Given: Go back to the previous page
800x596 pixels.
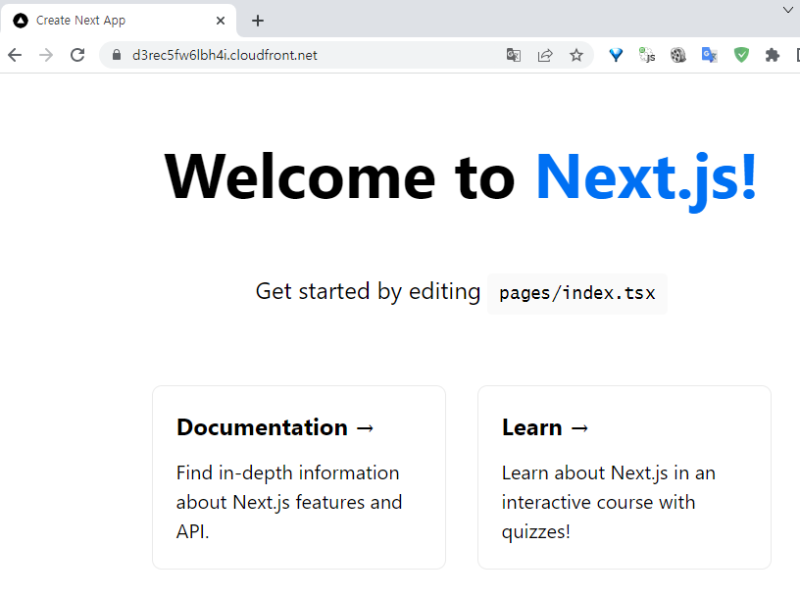Looking at the screenshot, I should 15,55.
